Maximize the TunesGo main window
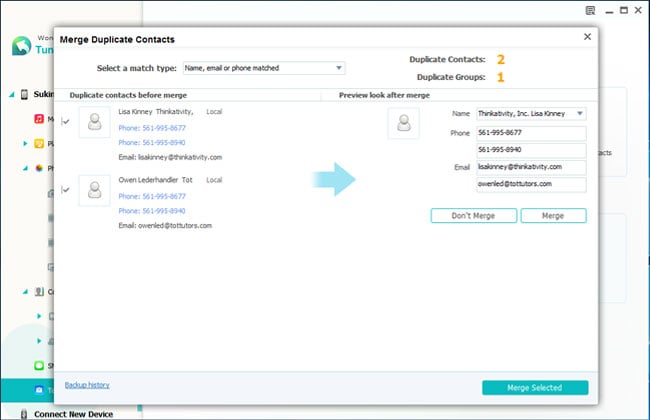Image resolution: width=650 pixels, height=420 pixels. pos(623,10)
